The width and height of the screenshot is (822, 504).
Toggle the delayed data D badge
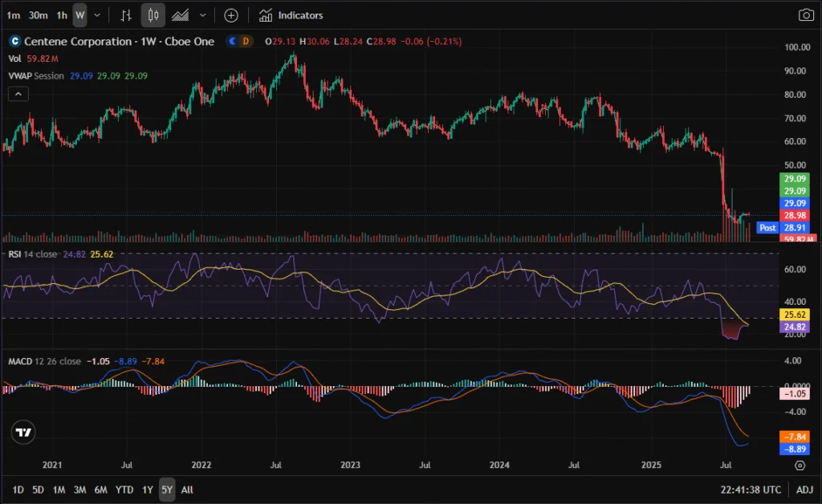[246, 41]
